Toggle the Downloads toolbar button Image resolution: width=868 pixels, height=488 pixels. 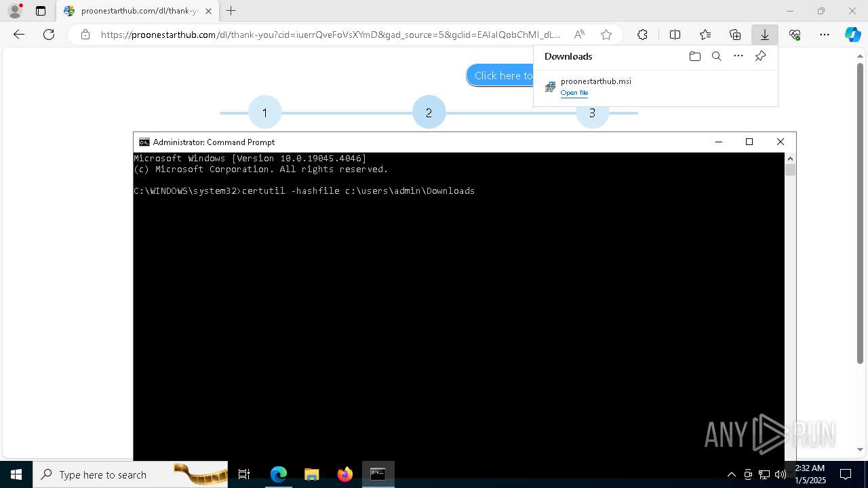click(x=765, y=35)
